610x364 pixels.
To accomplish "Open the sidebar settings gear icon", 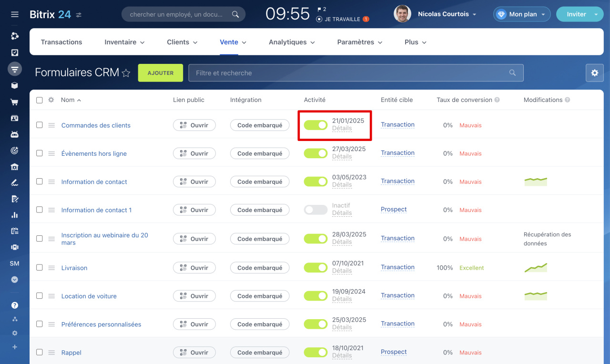I will coord(15,333).
